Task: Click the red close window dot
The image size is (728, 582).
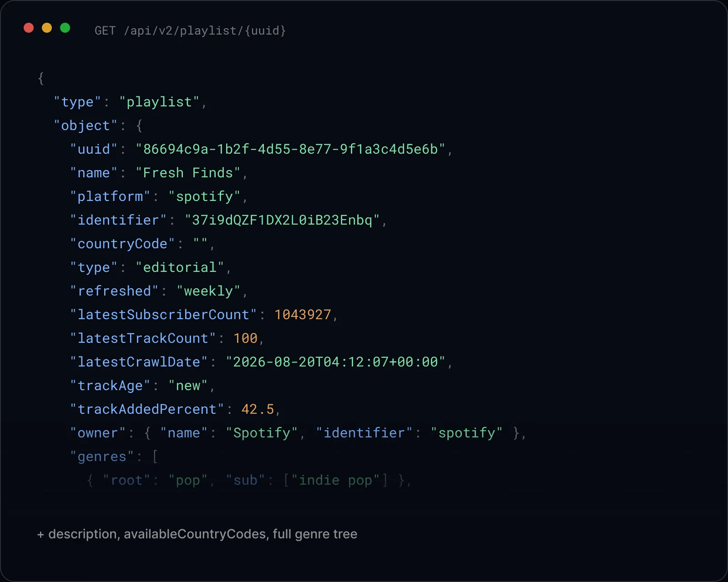Action: [x=29, y=28]
